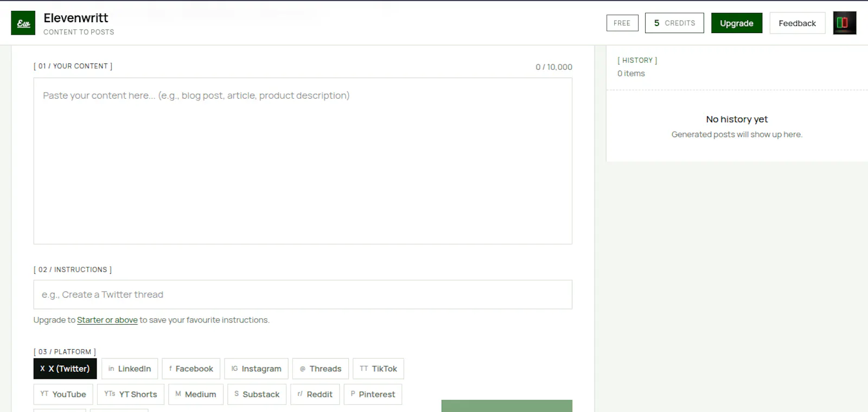Select the YouTube platform
The image size is (868, 412).
coord(63,394)
